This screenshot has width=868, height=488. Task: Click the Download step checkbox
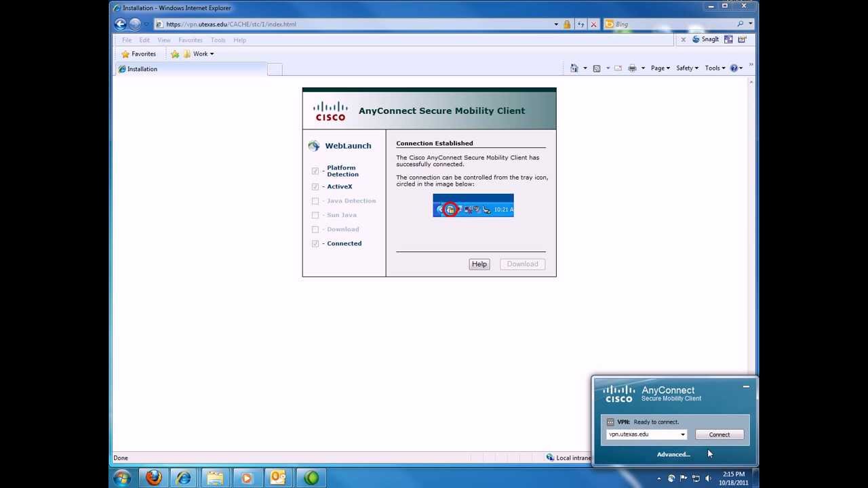tap(315, 229)
